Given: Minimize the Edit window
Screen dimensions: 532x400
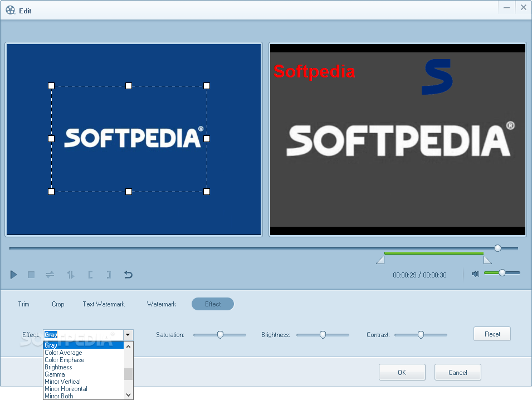Looking at the screenshot, I should [x=506, y=7].
